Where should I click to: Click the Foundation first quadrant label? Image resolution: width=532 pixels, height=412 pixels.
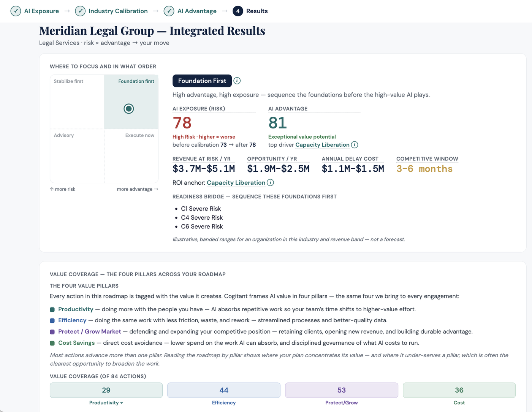pos(136,81)
